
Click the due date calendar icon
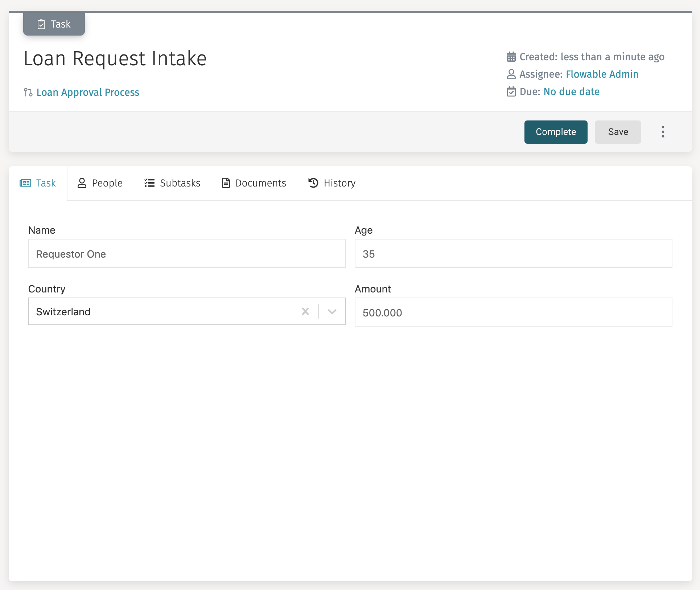tap(511, 91)
